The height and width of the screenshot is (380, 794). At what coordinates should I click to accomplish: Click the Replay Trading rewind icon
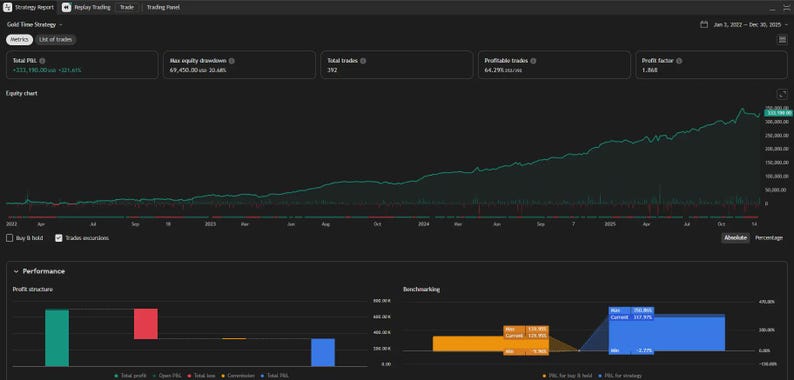click(67, 8)
